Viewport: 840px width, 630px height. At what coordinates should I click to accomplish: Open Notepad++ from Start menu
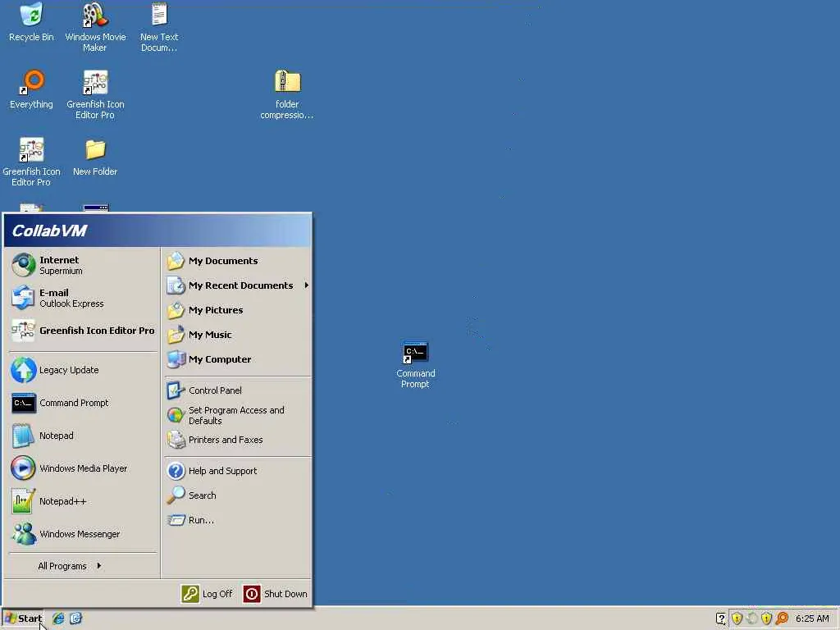pos(81,501)
